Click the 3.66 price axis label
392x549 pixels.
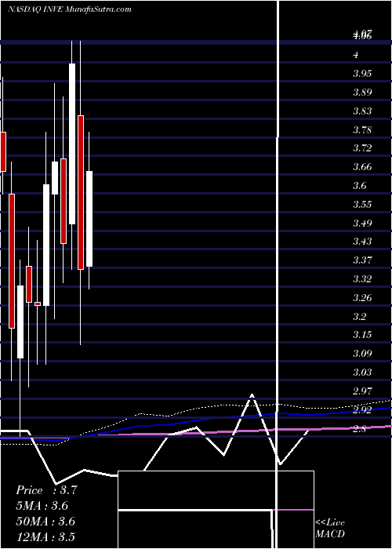(361, 167)
